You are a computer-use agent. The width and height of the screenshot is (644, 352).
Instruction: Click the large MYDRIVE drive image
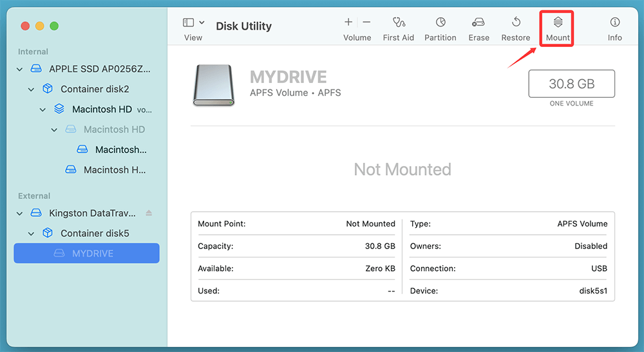[214, 86]
